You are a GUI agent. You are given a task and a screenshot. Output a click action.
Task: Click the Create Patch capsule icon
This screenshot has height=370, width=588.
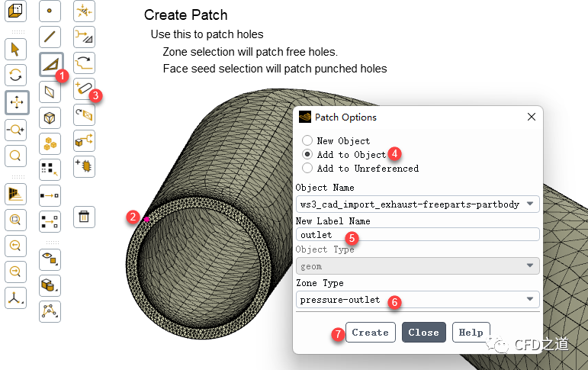pos(84,88)
